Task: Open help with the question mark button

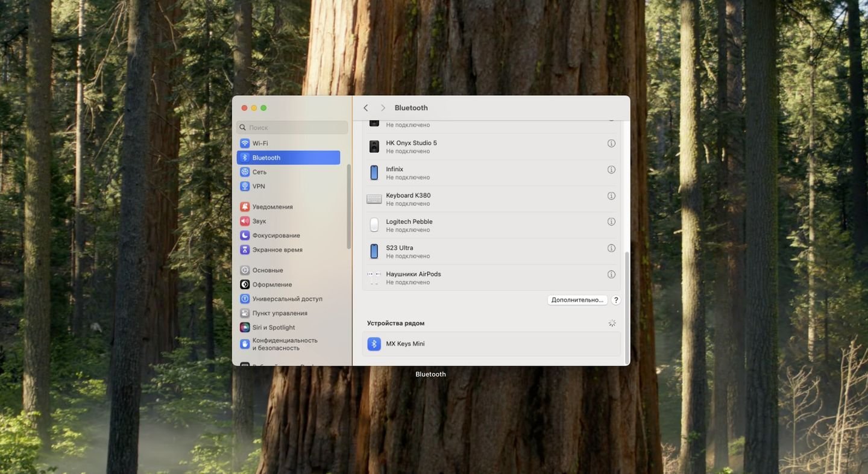Action: tap(616, 300)
